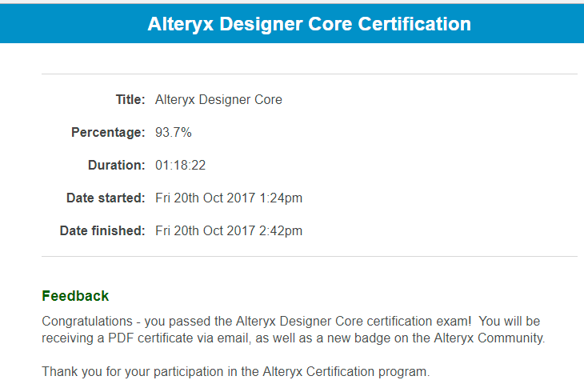Click the Date finished label
This screenshot has height=392, width=584.
pyautogui.click(x=102, y=230)
